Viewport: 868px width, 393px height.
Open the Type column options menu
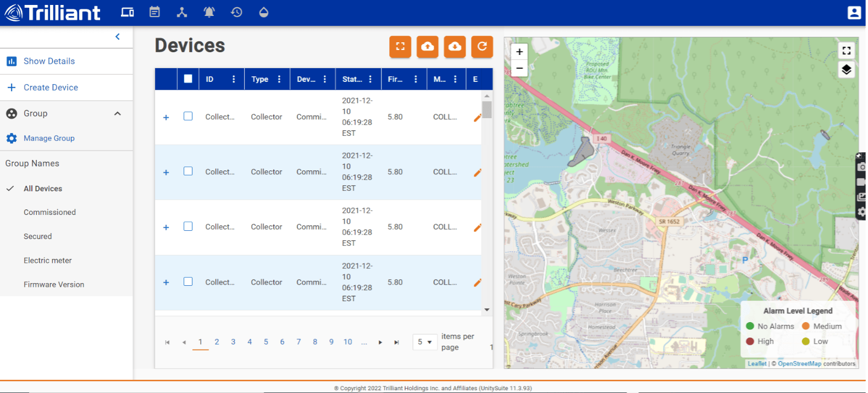[x=279, y=79]
